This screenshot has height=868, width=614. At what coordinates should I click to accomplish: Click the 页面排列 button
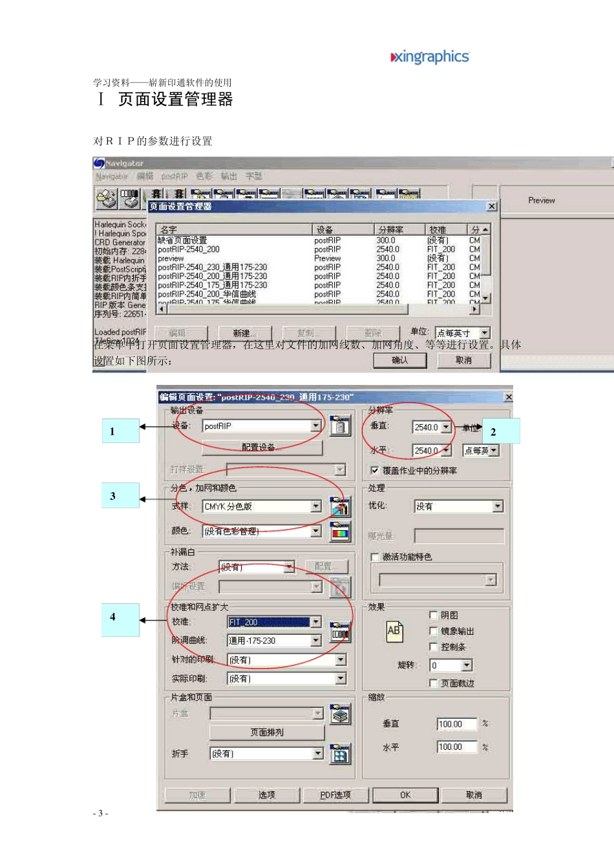coord(267,732)
